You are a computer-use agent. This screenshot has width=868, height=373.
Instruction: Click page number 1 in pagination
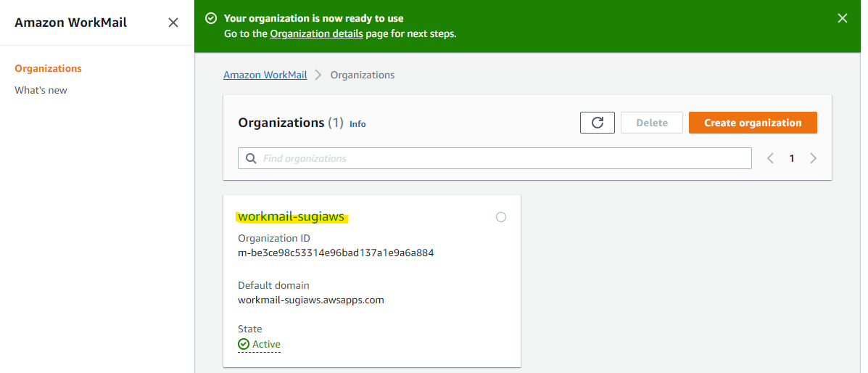tap(792, 158)
